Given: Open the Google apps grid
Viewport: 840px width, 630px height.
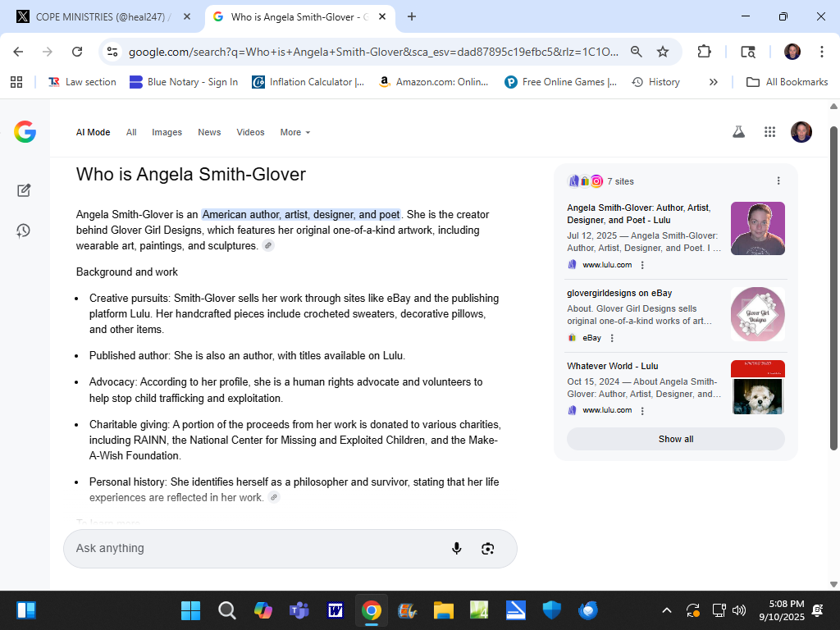Looking at the screenshot, I should click(769, 132).
